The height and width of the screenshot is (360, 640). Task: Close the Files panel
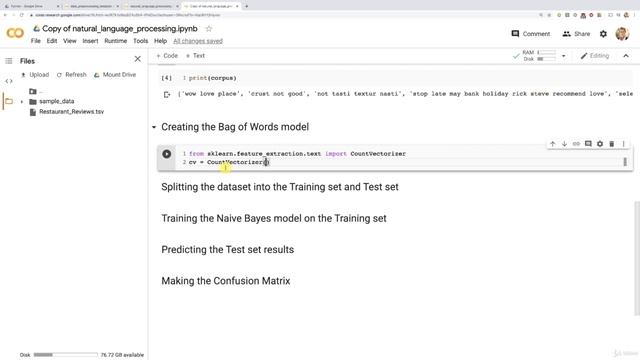pos(138,59)
